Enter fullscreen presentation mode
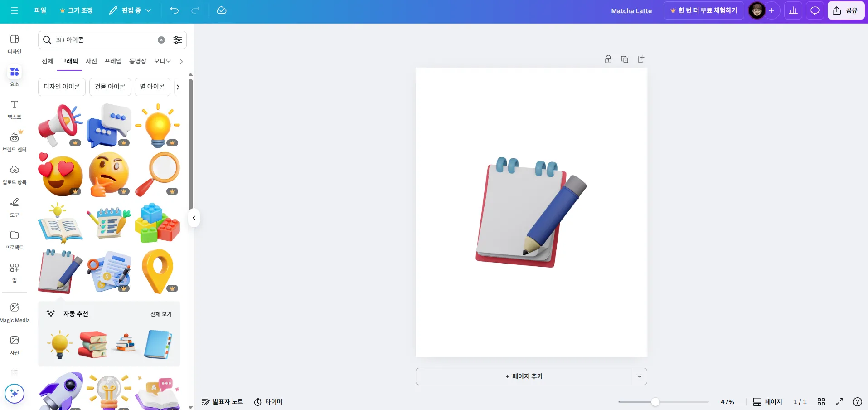This screenshot has height=410, width=868. [x=839, y=402]
